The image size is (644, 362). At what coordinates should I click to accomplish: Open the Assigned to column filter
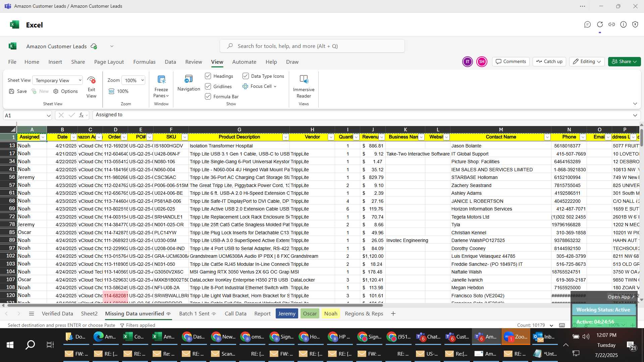[x=43, y=137]
